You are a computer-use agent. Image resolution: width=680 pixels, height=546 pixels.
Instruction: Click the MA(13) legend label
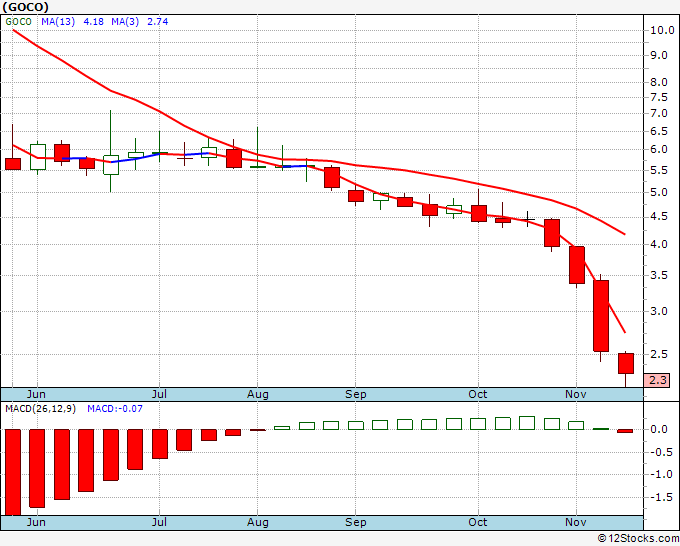coord(58,22)
